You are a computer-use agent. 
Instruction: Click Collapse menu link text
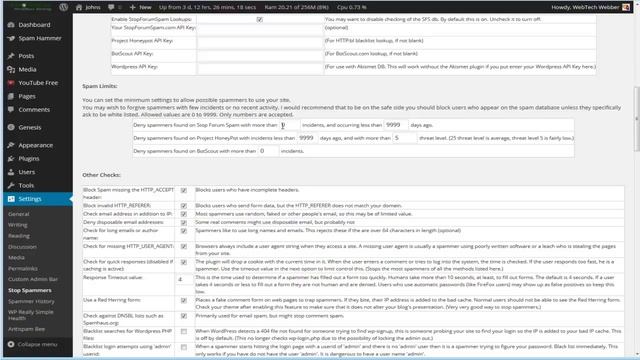point(38,344)
